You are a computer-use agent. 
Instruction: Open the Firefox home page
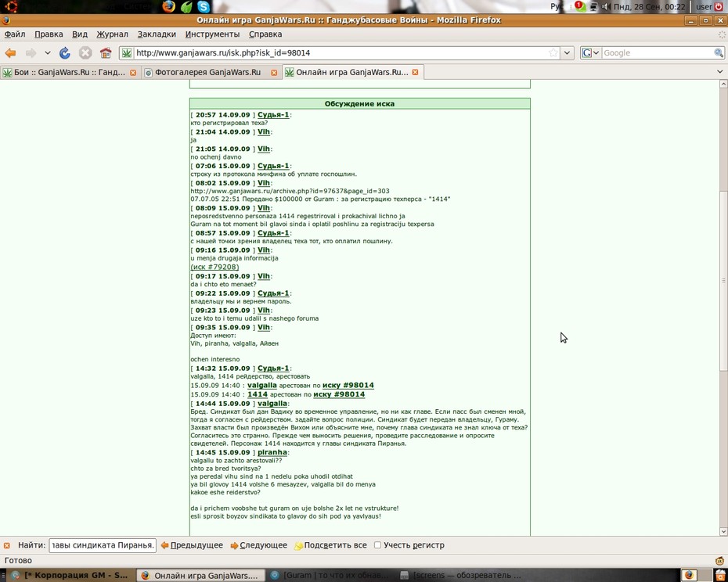[106, 53]
